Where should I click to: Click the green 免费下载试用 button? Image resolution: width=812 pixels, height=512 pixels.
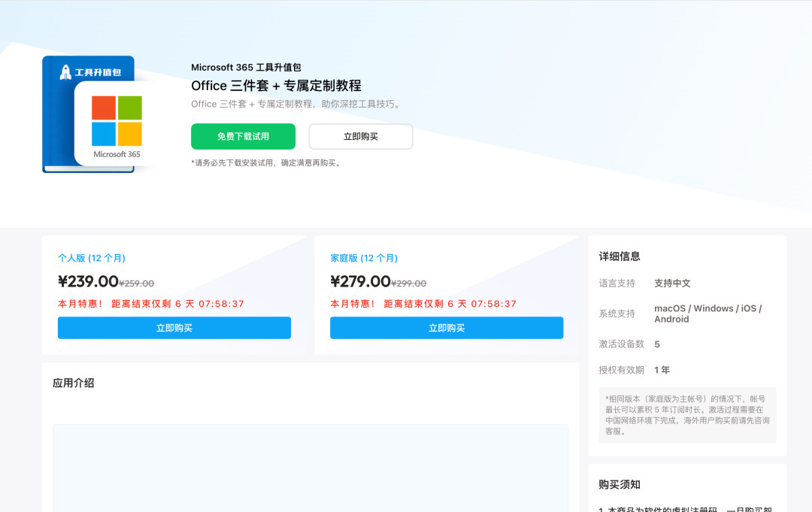point(243,137)
